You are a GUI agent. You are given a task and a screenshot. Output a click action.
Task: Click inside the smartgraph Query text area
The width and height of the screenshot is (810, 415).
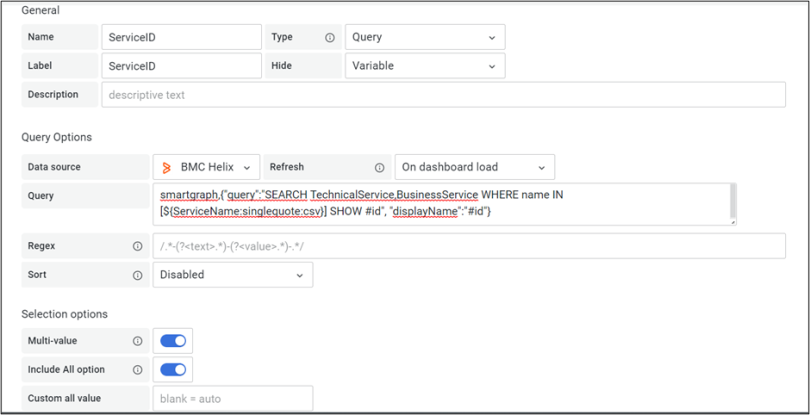443,203
